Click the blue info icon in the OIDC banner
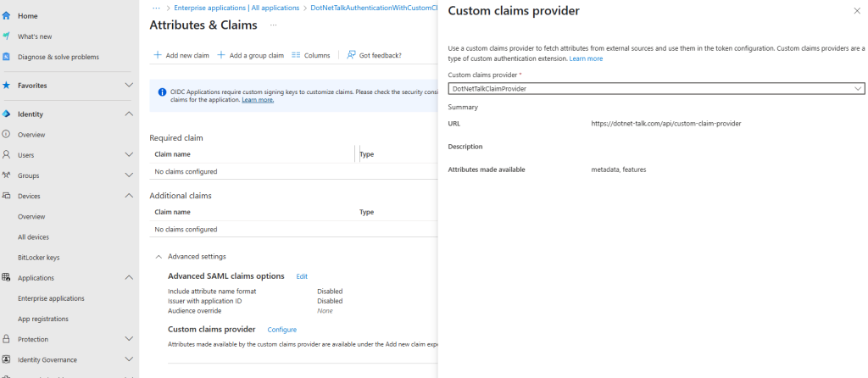This screenshot has width=868, height=378. pyautogui.click(x=162, y=92)
